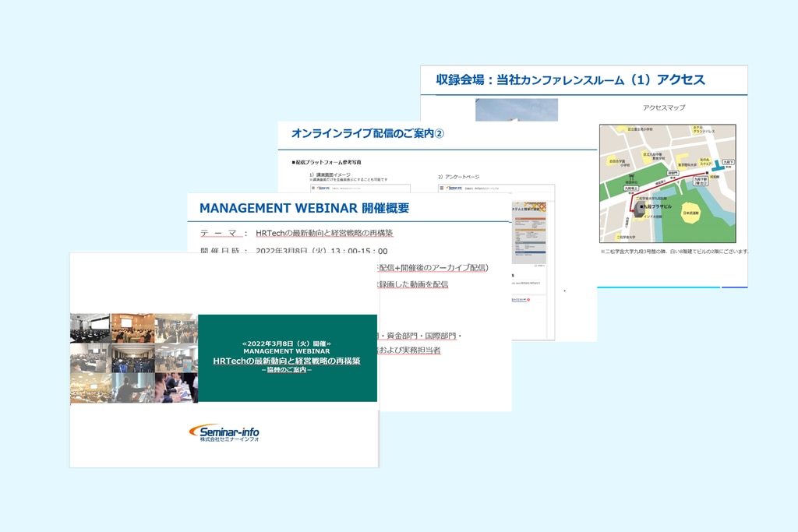Click the text '録画した動画を配信'
This screenshot has width=798, height=532.
[x=413, y=284]
